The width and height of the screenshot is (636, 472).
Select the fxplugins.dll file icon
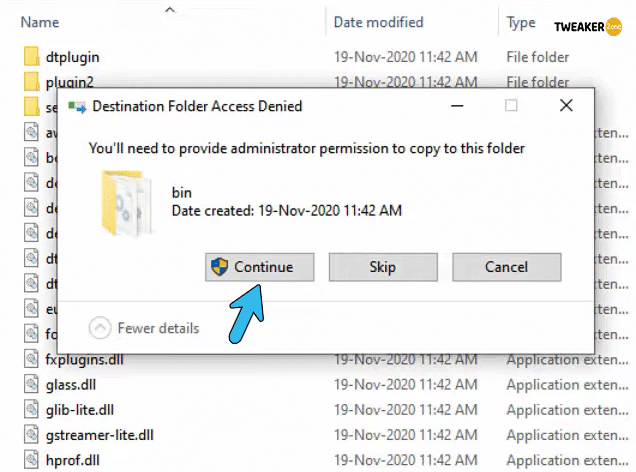31,359
